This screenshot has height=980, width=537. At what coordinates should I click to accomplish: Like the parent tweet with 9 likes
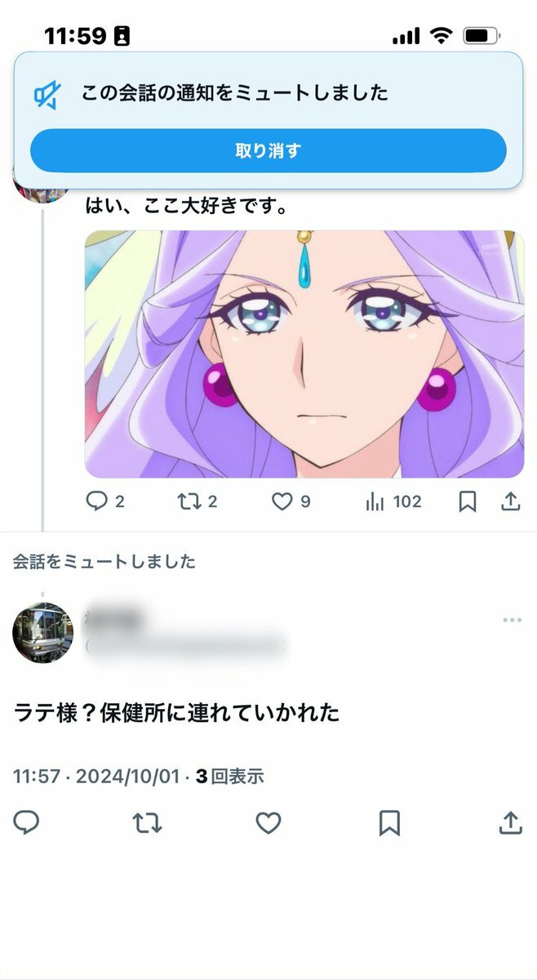click(x=291, y=501)
